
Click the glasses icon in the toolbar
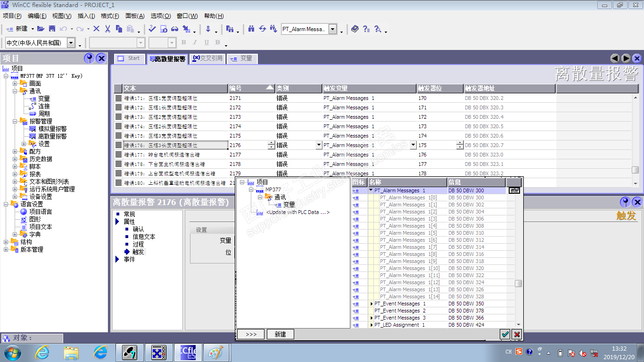click(174, 29)
